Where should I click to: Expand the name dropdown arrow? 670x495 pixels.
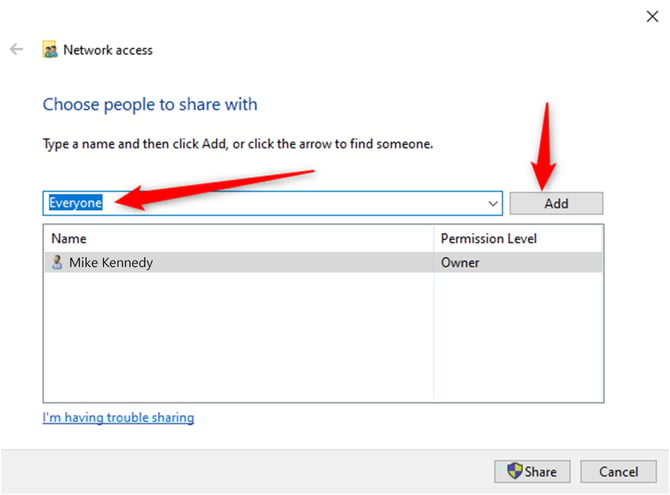click(493, 203)
